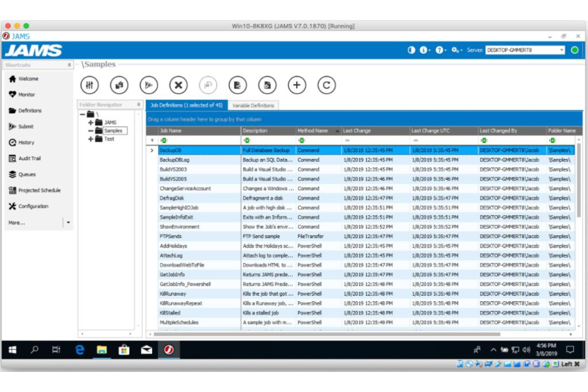Add a new job with the plus icon
Image resolution: width=588 pixels, height=392 pixels.
point(297,85)
